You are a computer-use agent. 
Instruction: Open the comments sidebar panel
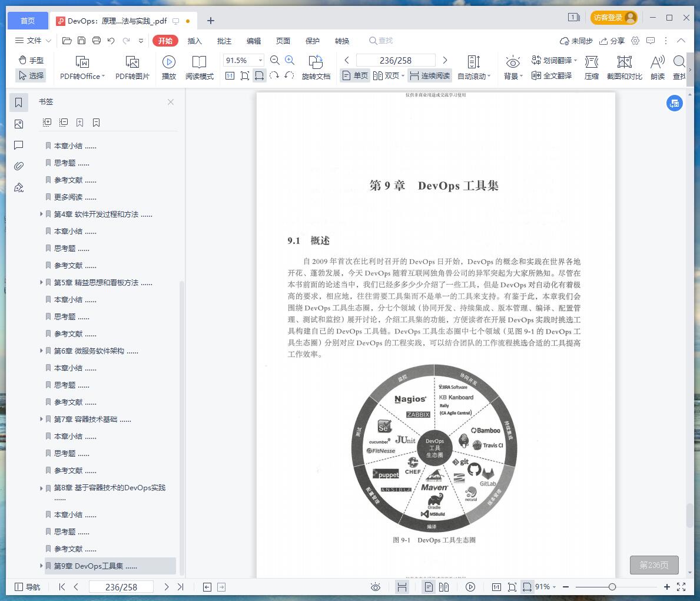(x=19, y=145)
